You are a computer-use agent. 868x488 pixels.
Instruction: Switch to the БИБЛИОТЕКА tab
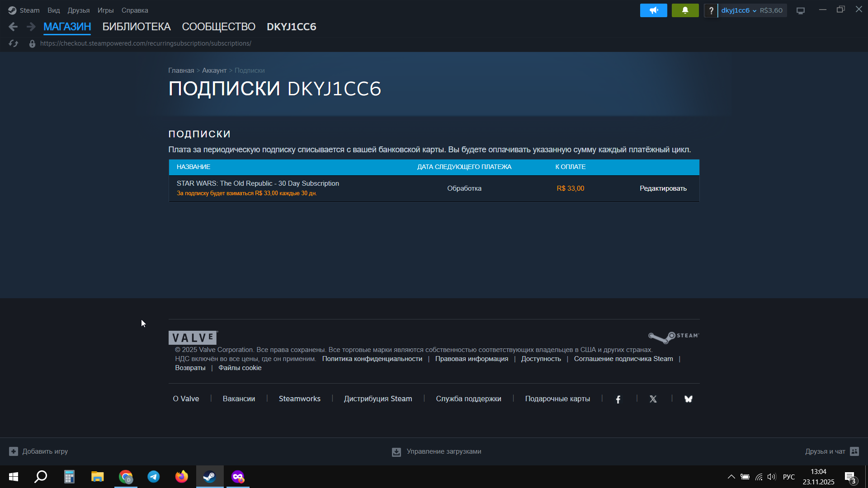coord(136,27)
